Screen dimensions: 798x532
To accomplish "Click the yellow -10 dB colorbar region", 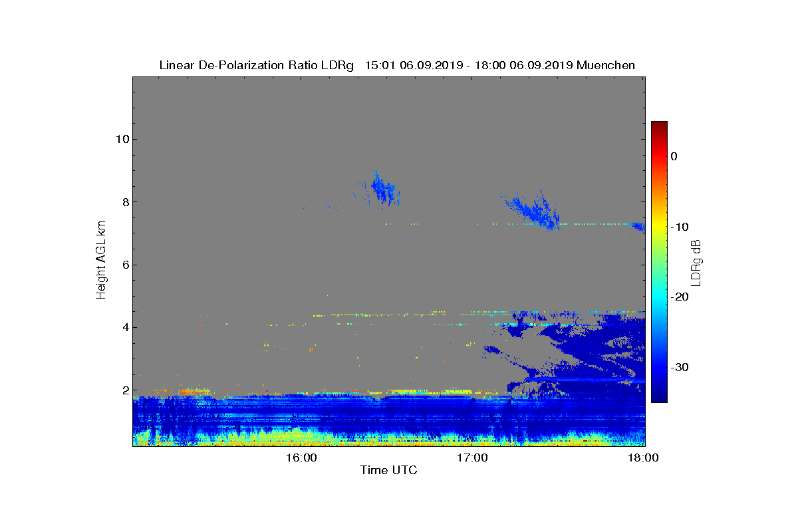I will click(x=659, y=227).
